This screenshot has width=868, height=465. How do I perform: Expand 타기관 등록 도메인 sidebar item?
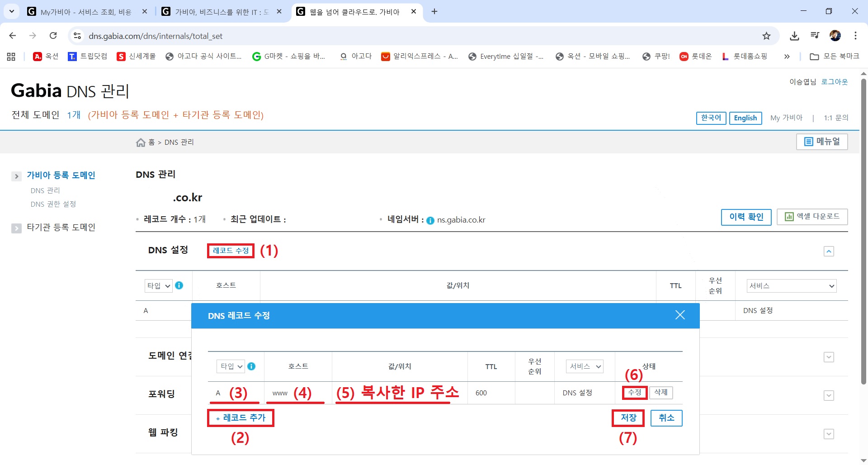pyautogui.click(x=16, y=228)
